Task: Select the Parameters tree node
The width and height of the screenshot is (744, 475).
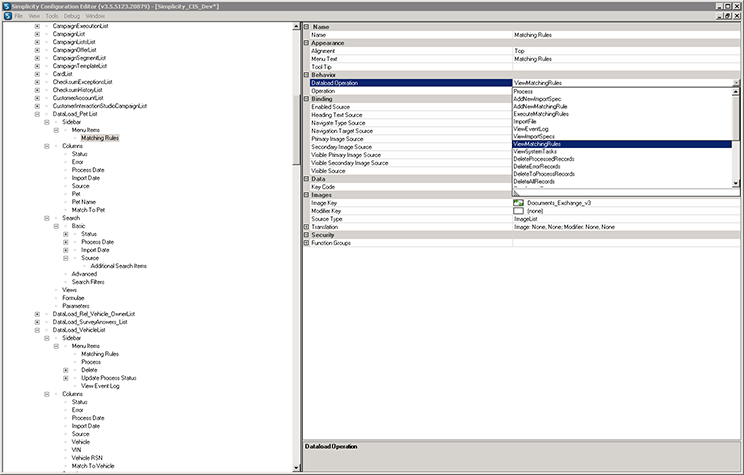Action: pos(76,306)
